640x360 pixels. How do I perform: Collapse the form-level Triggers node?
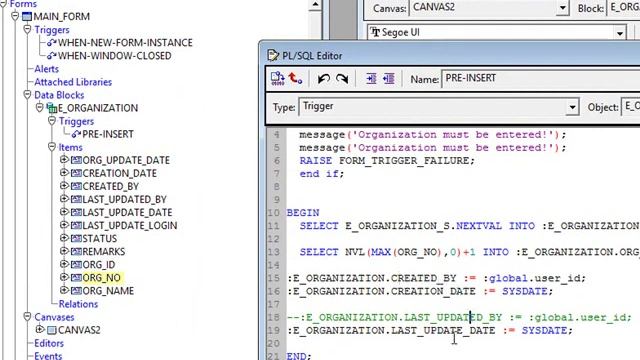pyautogui.click(x=27, y=29)
